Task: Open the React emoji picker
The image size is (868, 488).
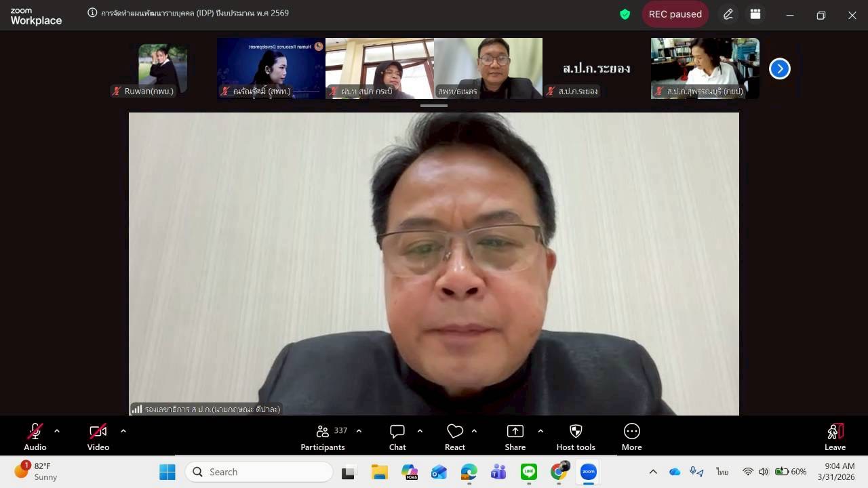Action: tap(455, 437)
